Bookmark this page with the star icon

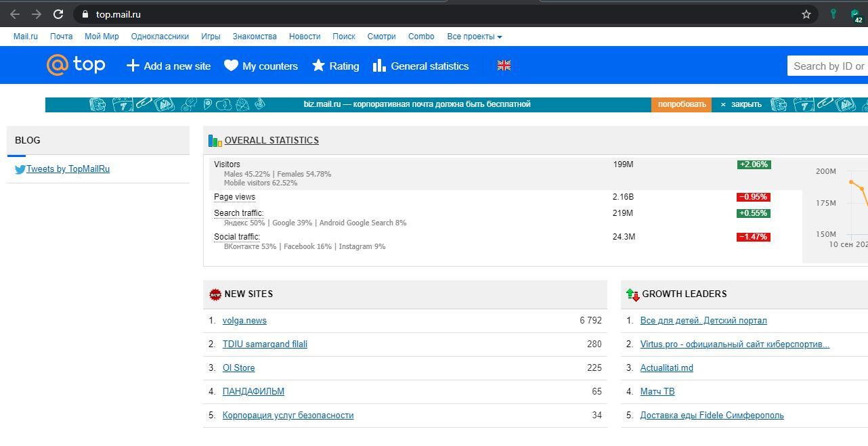[806, 14]
